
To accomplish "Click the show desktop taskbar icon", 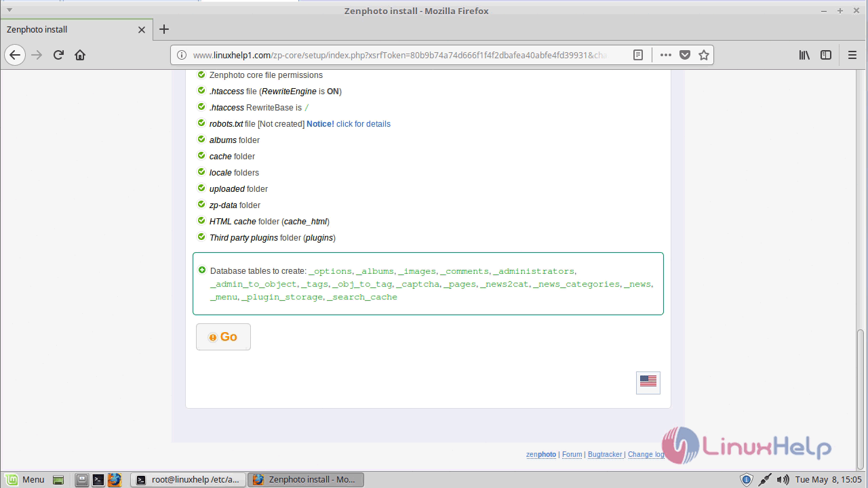I will 58,480.
